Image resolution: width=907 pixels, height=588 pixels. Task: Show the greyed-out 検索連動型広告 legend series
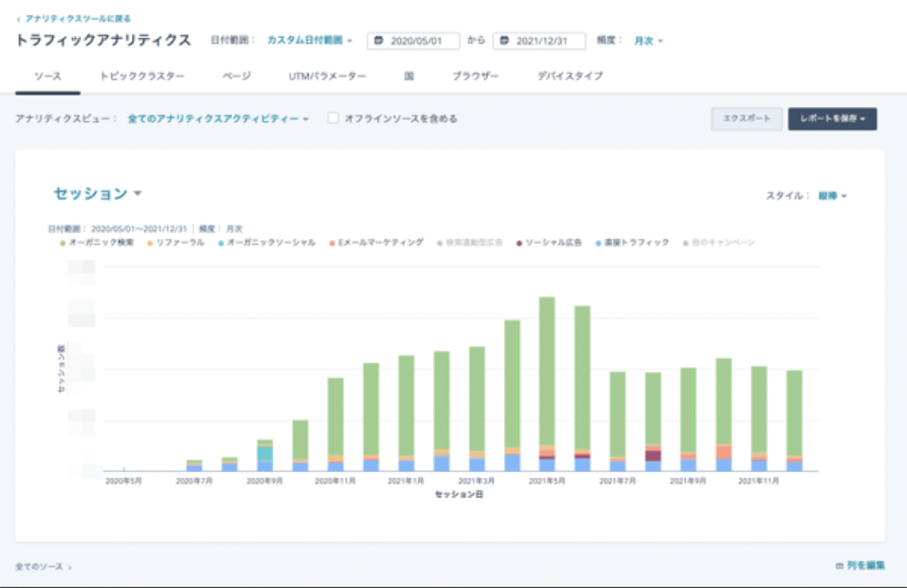coord(469,243)
